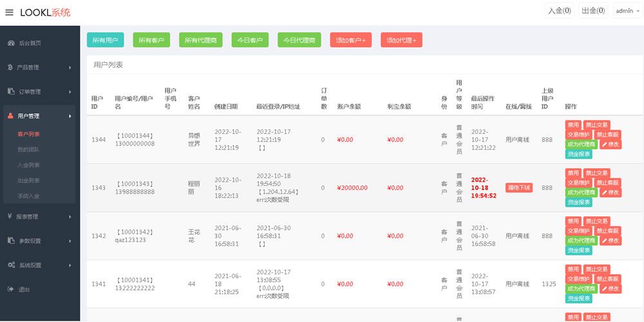Click the logout icon next to 退出
The height and width of the screenshot is (322, 644).
click(10, 289)
